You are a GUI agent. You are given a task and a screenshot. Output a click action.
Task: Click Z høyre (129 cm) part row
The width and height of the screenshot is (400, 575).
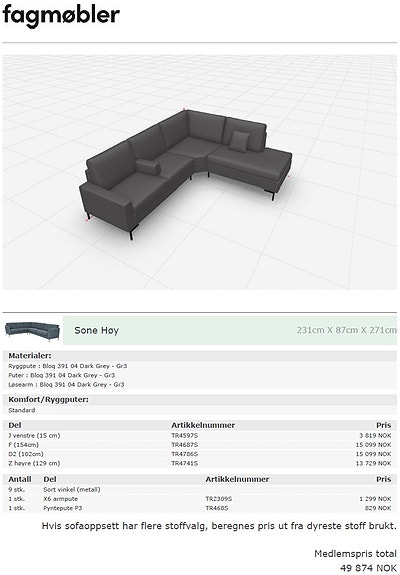pyautogui.click(x=200, y=463)
